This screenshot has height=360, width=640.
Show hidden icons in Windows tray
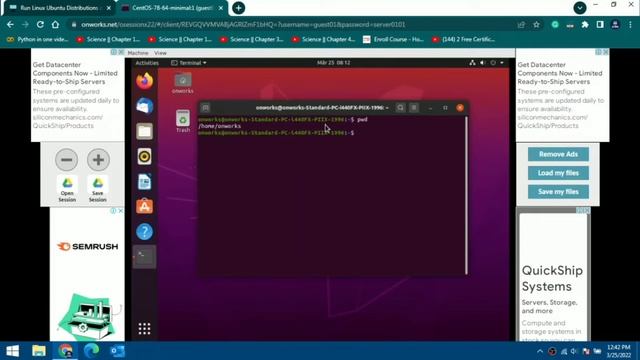[540, 351]
